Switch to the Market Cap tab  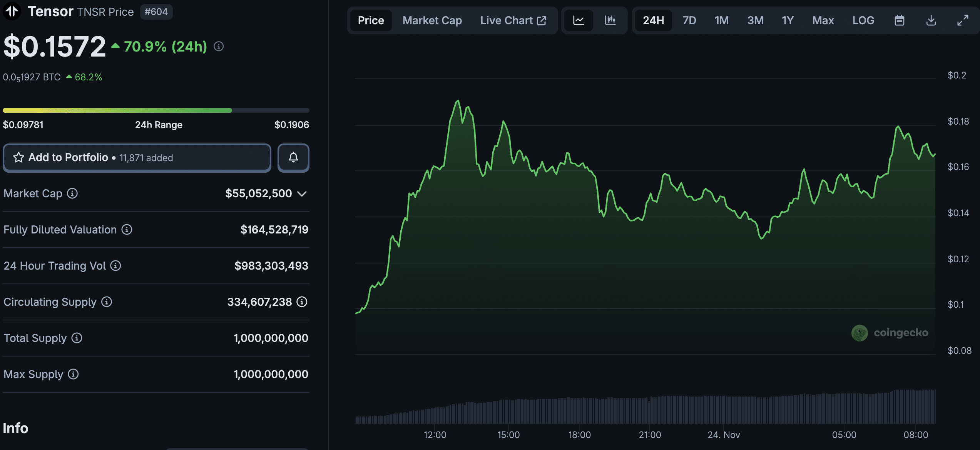(x=432, y=20)
